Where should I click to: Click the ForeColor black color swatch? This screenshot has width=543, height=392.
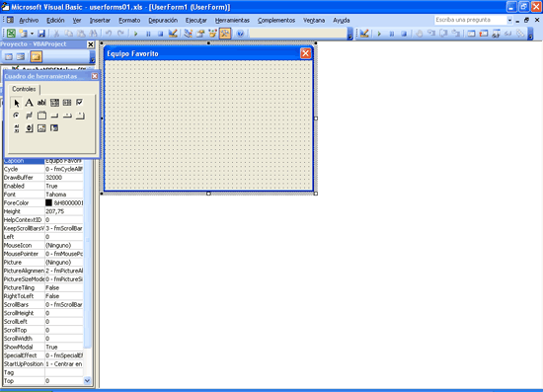pos(48,203)
